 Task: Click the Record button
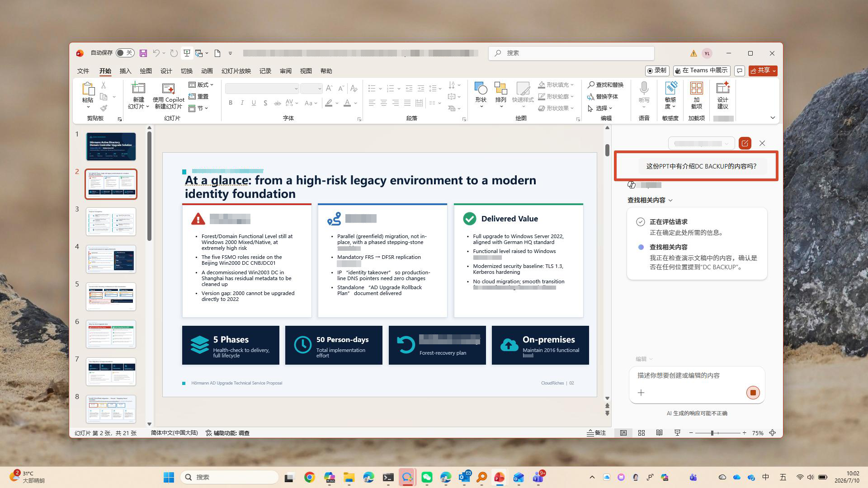tap(657, 71)
